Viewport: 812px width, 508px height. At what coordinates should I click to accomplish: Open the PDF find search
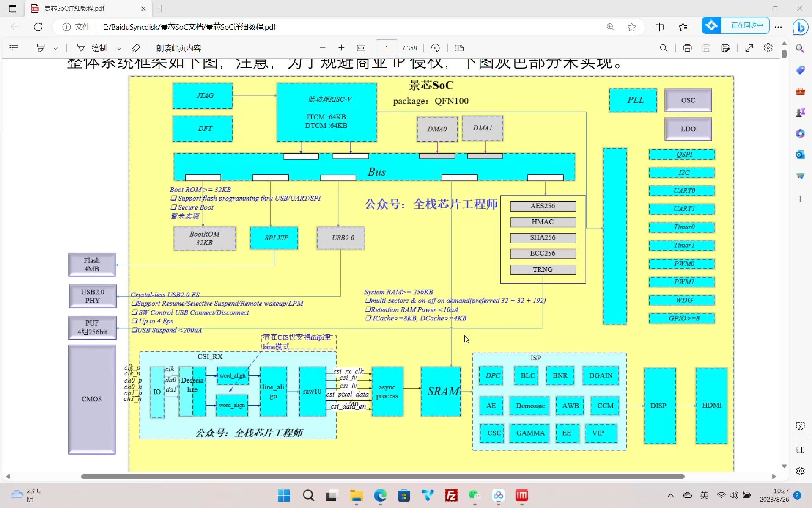point(664,48)
